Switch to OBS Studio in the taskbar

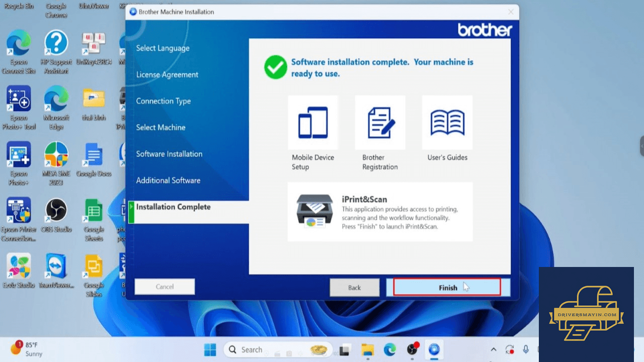tap(413, 349)
